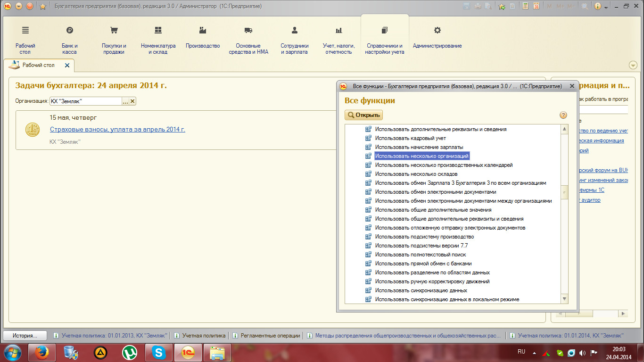Image resolution: width=644 pixels, height=362 pixels.
Task: Launch Firefox from the taskbar
Action: (42, 352)
